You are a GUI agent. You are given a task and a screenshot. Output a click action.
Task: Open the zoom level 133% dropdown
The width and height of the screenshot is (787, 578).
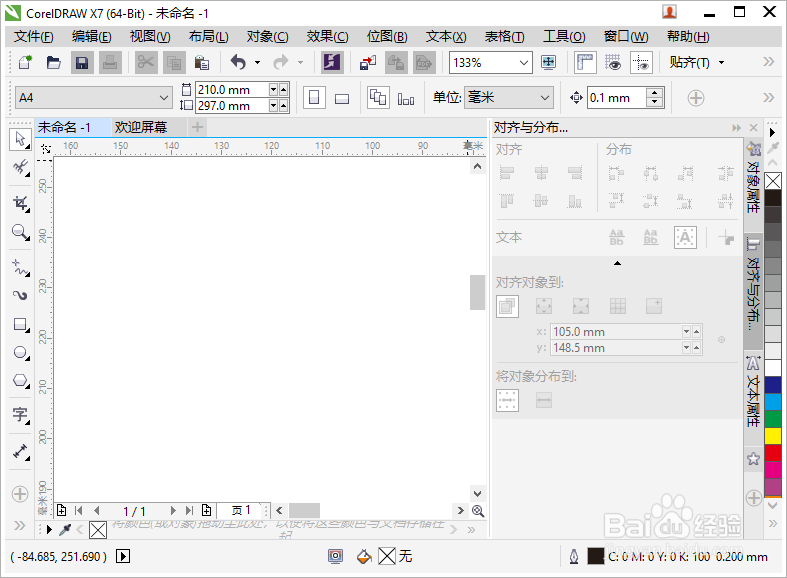point(523,63)
